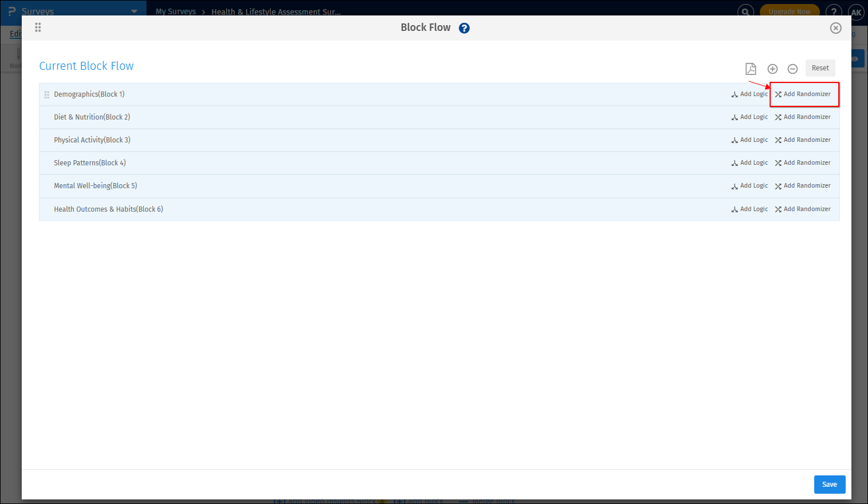Zoom in using the plus icon
The image size is (868, 504).
[x=772, y=68]
